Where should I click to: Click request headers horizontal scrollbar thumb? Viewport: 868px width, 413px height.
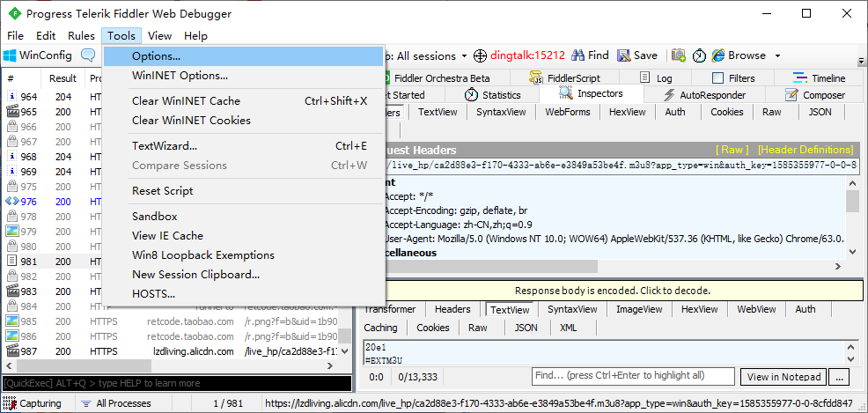tap(491, 266)
